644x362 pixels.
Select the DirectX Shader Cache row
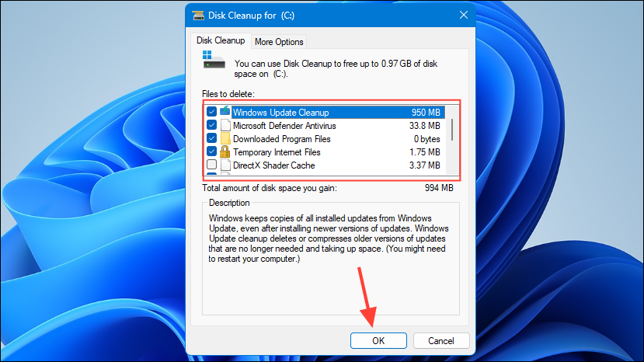(325, 165)
